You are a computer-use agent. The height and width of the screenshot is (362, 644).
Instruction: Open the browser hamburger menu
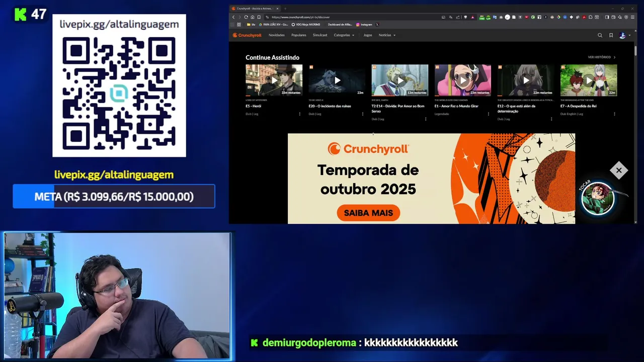pyautogui.click(x=632, y=17)
